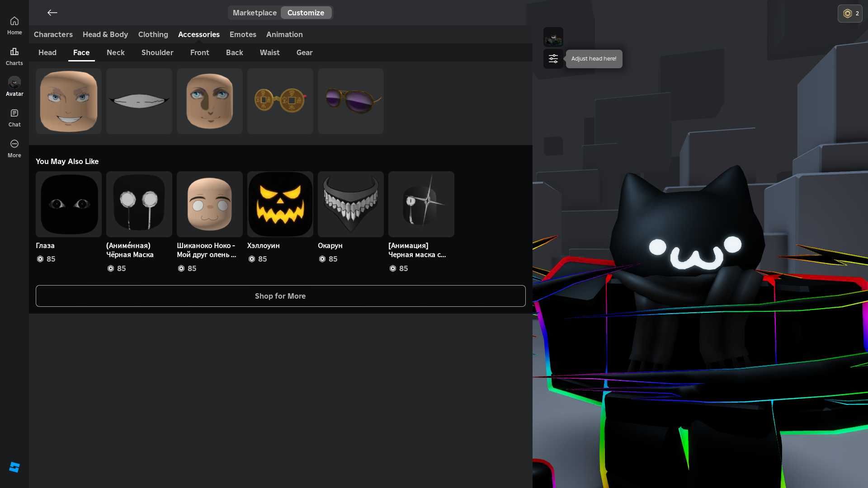Equip the purple sunglasses item
The height and width of the screenshot is (488, 868).
point(351,101)
